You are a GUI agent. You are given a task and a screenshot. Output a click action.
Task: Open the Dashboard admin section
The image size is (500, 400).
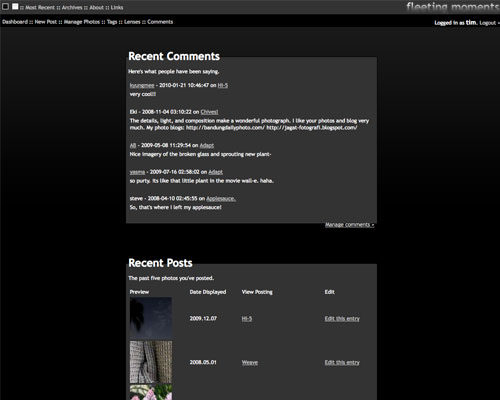(15, 22)
